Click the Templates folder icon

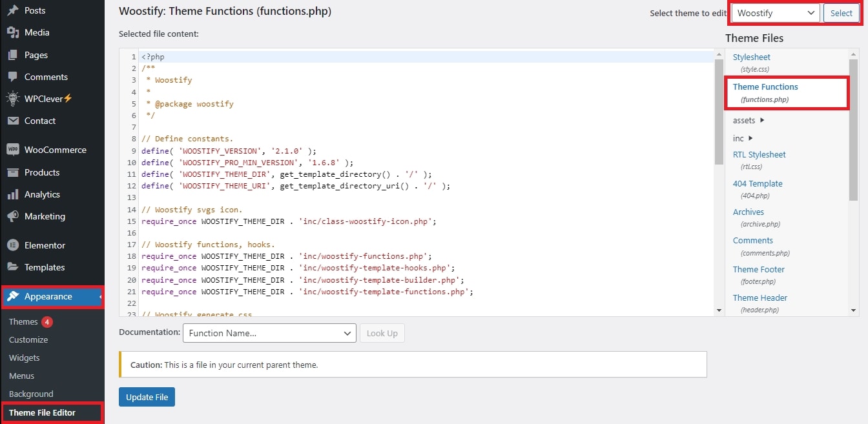12,267
